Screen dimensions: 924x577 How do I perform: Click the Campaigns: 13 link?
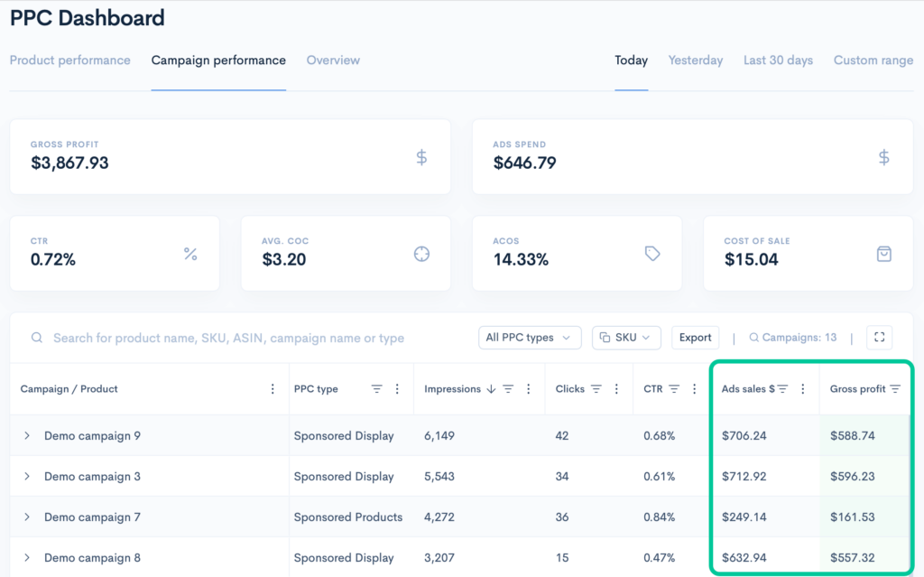793,337
